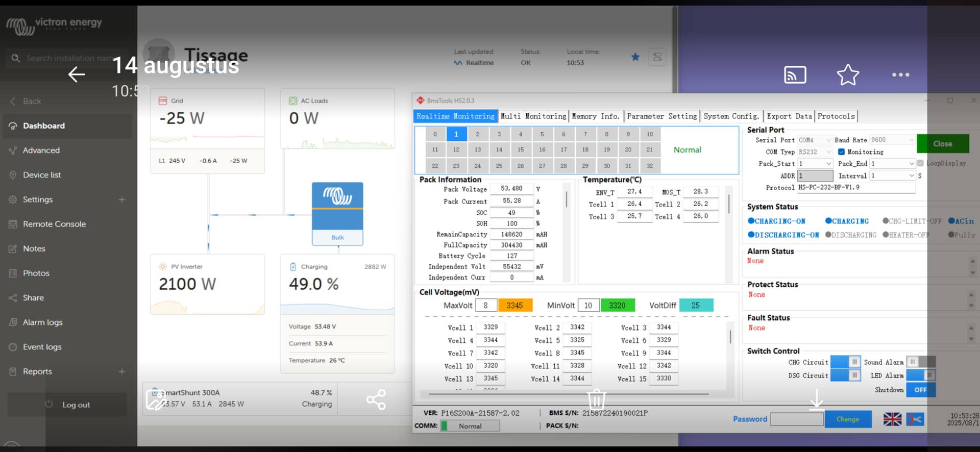Image resolution: width=980 pixels, height=452 pixels.
Task: Click the green Close serial port button
Action: click(x=943, y=144)
